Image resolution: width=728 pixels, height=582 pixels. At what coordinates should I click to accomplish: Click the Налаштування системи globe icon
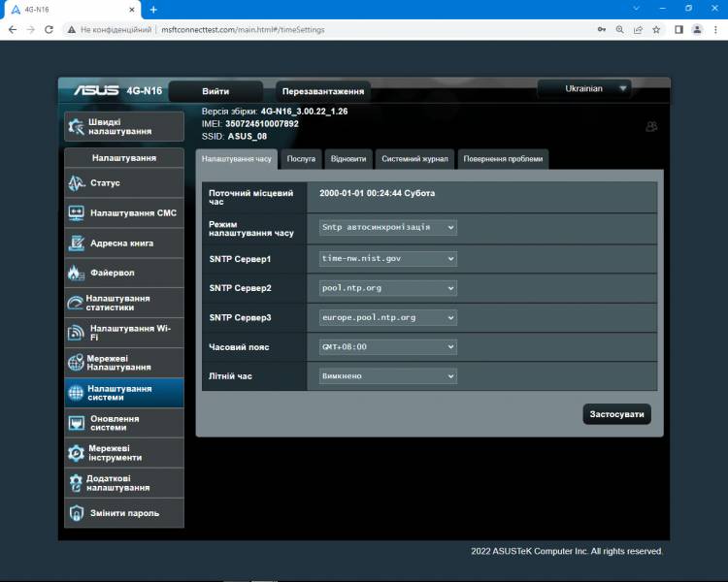pyautogui.click(x=76, y=393)
